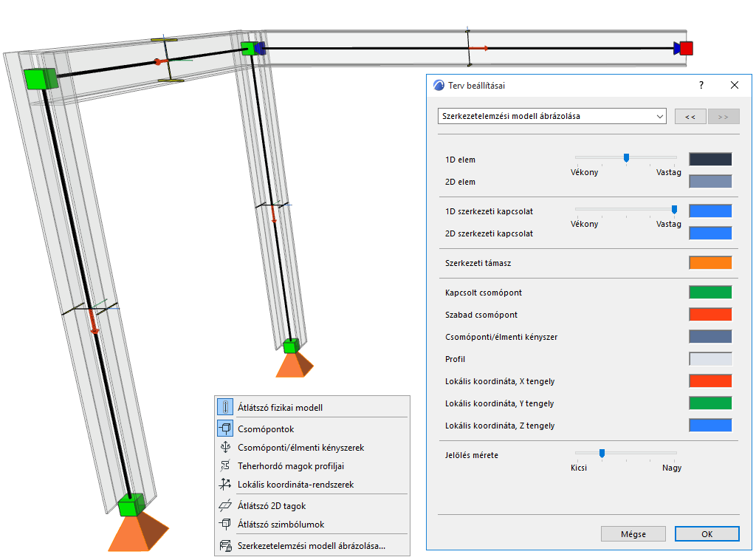Click the Átlátszó 2D tagok icon
Image resolution: width=756 pixels, height=560 pixels.
pyautogui.click(x=225, y=505)
